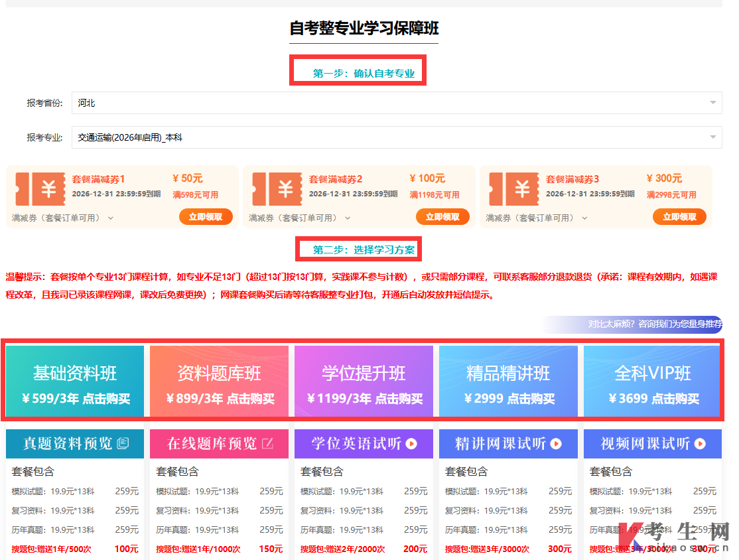Buy the 基础资料班 ¥599/3年 plan
This screenshot has height=560, width=739.
point(75,382)
